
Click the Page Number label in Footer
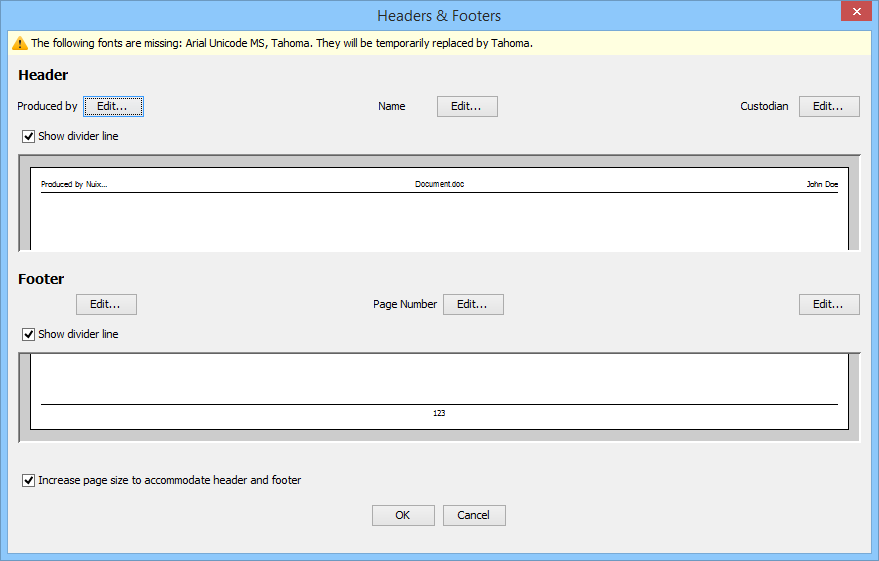coord(405,304)
